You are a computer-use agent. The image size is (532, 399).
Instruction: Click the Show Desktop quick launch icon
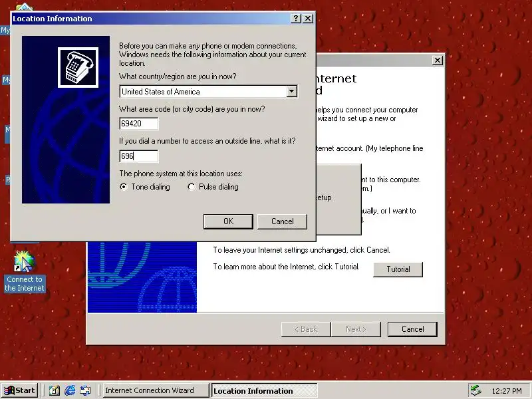(55, 390)
